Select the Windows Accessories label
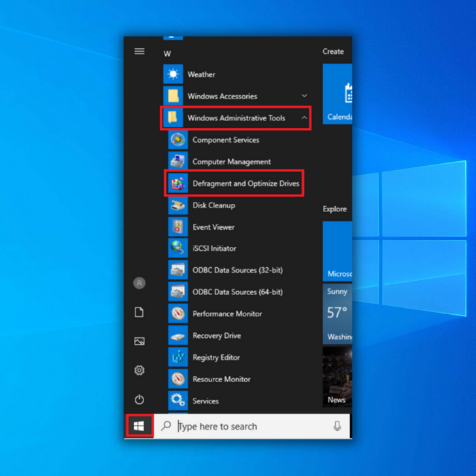476x476 pixels. point(222,97)
